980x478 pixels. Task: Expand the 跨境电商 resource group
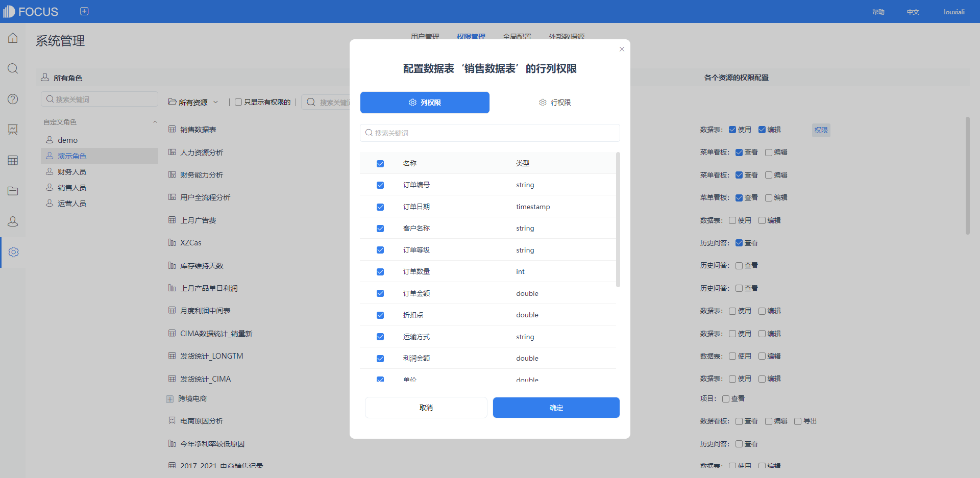(170, 399)
